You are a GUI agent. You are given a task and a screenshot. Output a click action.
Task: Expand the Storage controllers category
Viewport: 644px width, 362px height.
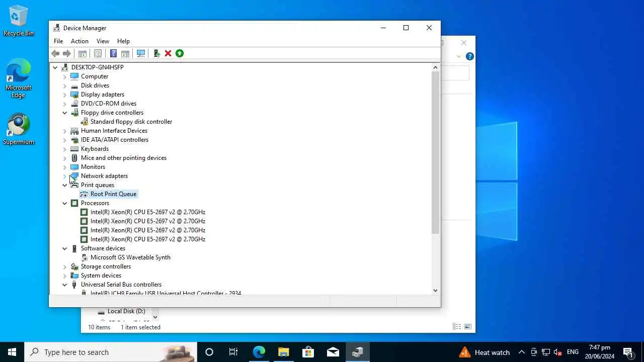pyautogui.click(x=64, y=266)
